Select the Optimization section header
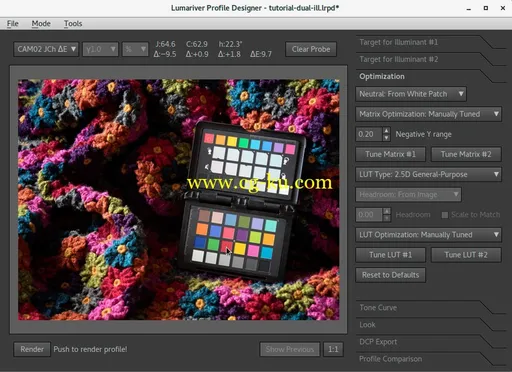Screen dimensions: 512x372 382,76
